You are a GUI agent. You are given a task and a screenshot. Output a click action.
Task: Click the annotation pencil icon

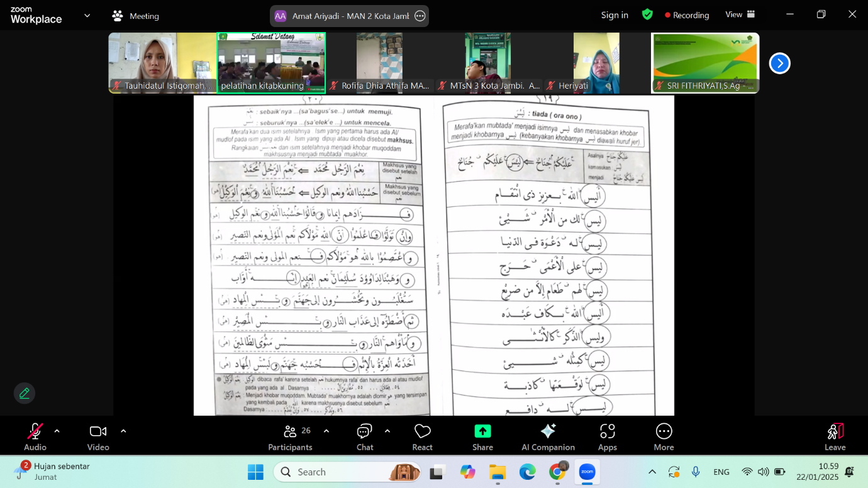pyautogui.click(x=25, y=393)
